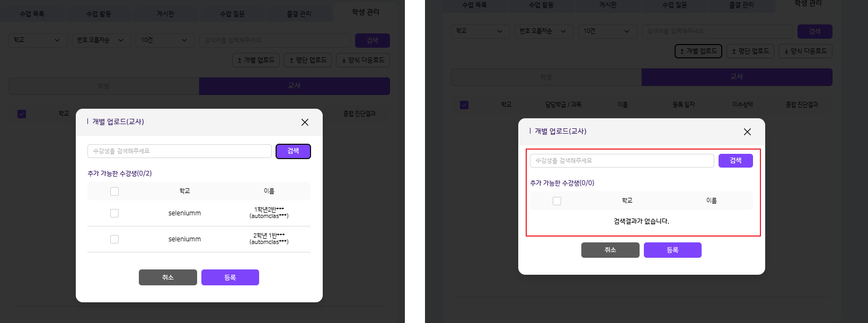Open the 번호 오름차순 sort dropdown in right screenshot

point(543,31)
